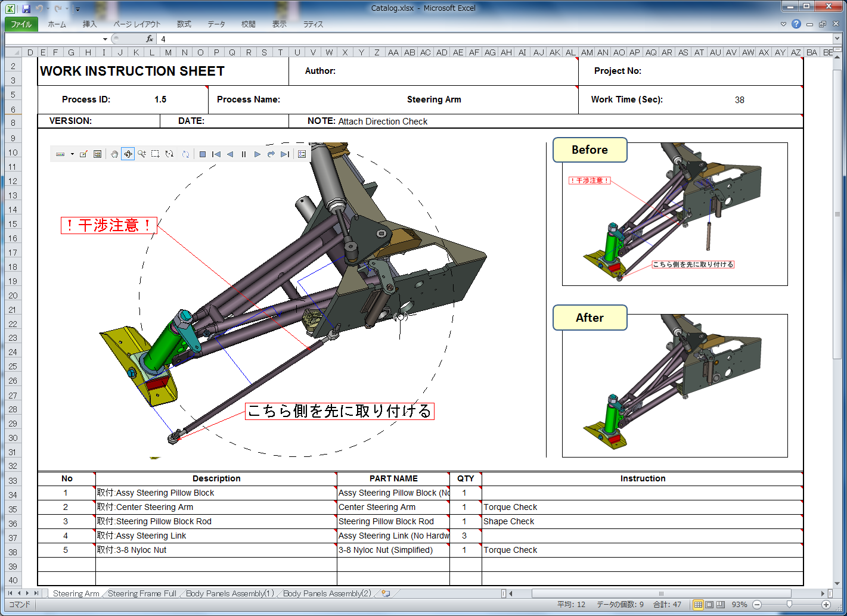Switch to Steering Frame Full sheet tab
847x616 pixels.
pos(142,593)
